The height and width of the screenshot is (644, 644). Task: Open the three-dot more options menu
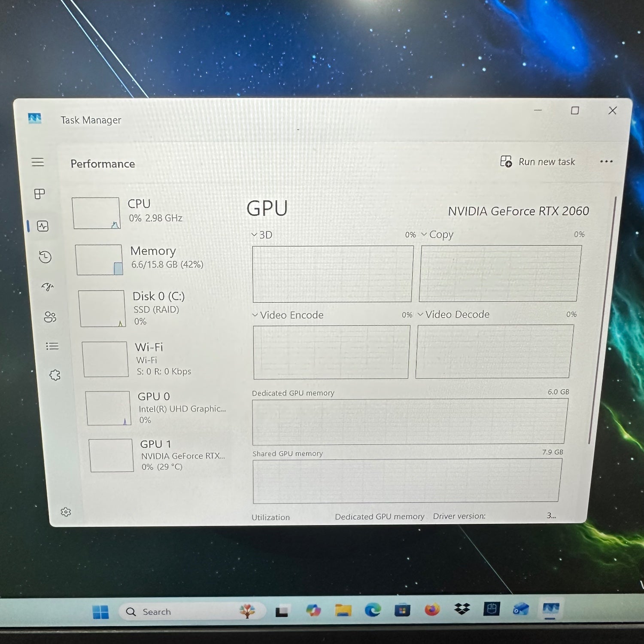(x=606, y=161)
